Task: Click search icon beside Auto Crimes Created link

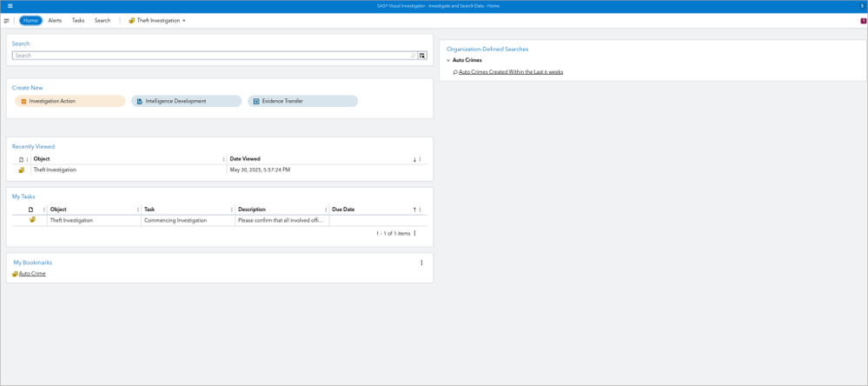Action: point(455,72)
